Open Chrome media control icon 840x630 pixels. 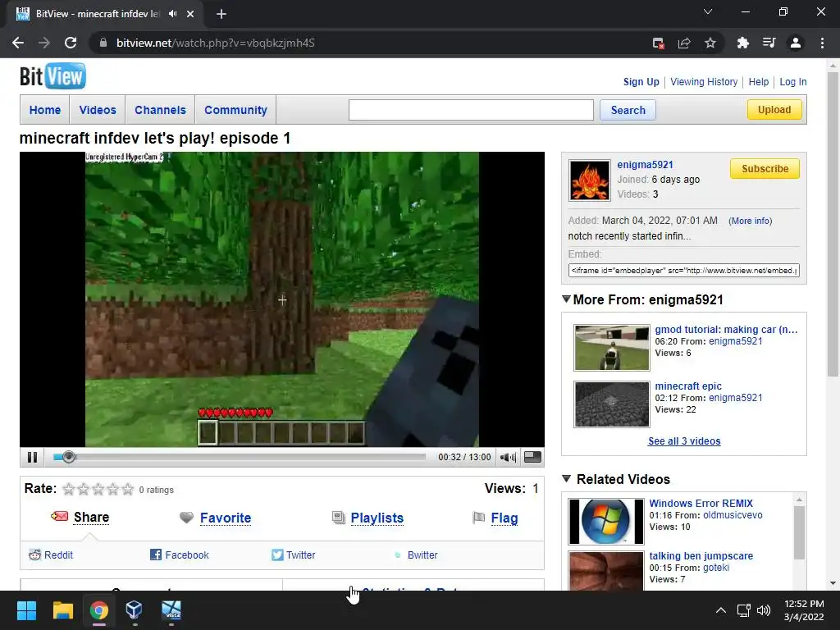click(769, 43)
